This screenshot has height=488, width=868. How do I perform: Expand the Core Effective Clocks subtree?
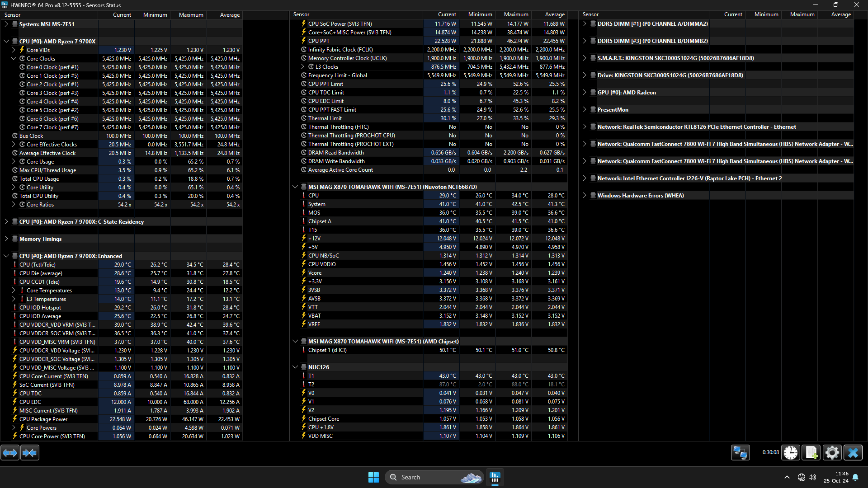[x=14, y=145]
